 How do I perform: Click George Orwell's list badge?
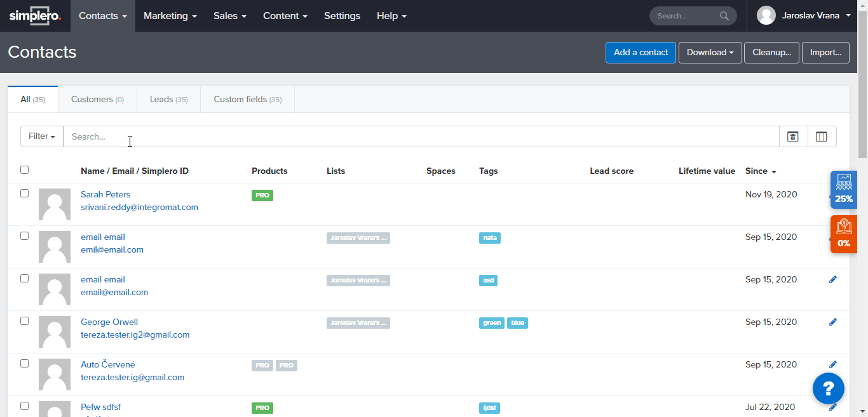click(x=358, y=323)
